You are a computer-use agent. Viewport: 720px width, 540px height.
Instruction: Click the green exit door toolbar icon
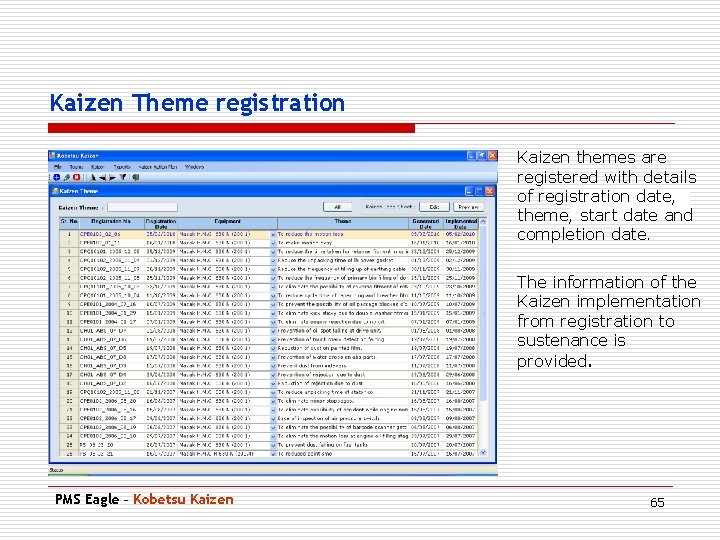[135, 177]
